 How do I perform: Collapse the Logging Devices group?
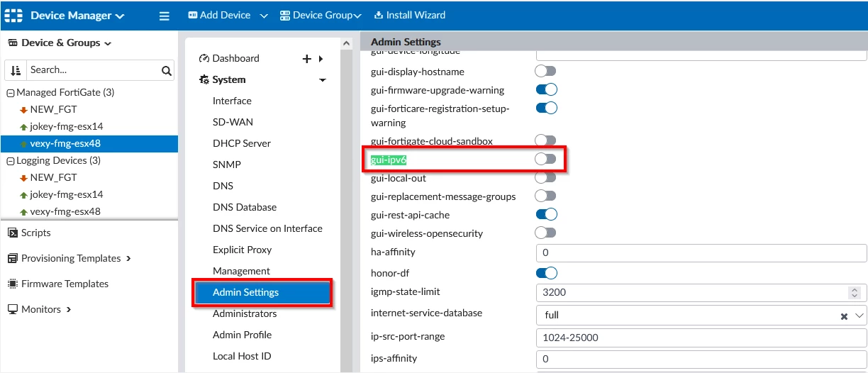click(x=11, y=161)
